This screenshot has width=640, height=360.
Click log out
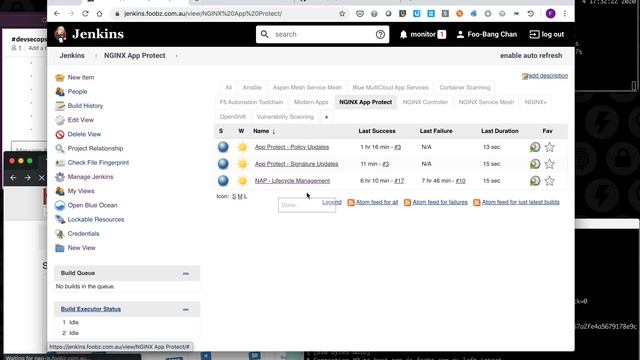[x=547, y=34]
